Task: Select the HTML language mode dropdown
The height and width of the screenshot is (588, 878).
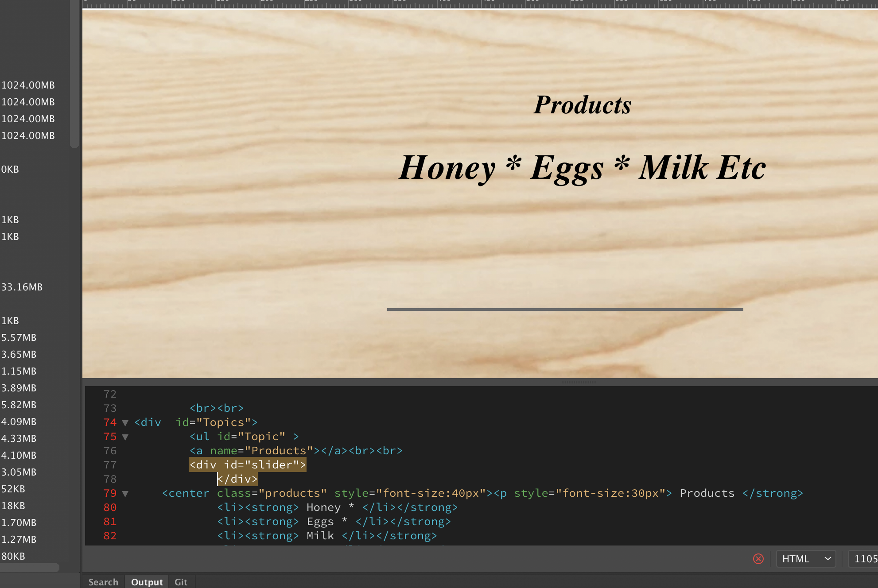Action: pos(804,558)
